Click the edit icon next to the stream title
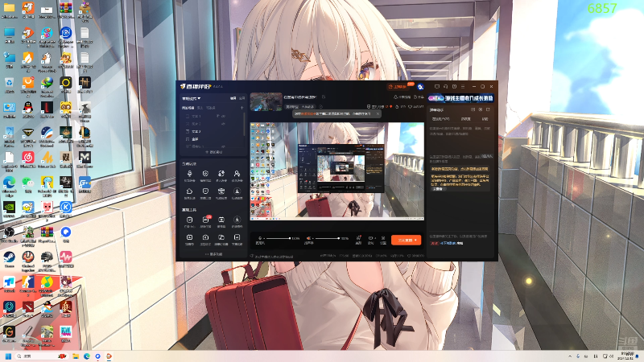Viewport: 644px width, 362px height. tap(324, 97)
